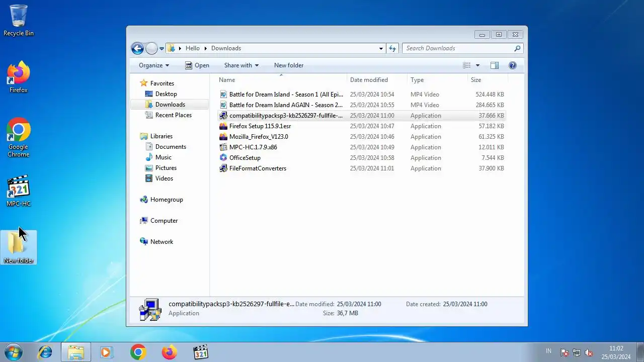Click the Refresh button beside address bar
The height and width of the screenshot is (362, 644).
(x=393, y=48)
